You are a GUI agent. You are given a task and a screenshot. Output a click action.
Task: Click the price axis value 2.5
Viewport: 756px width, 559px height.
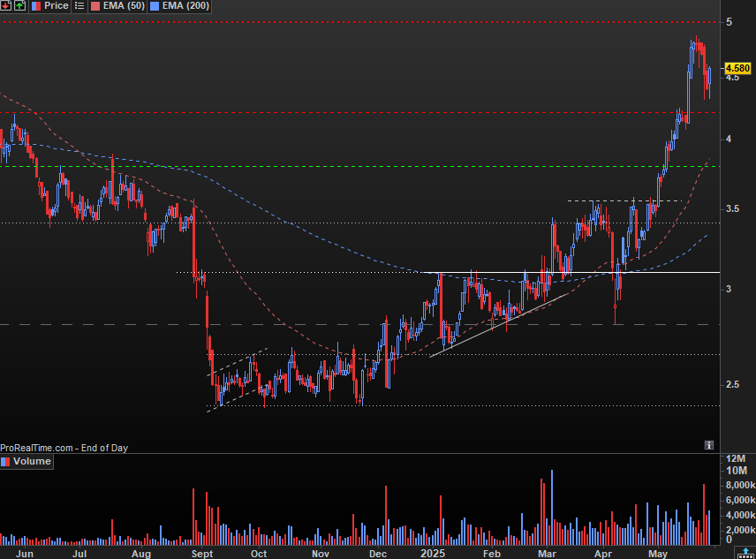(x=732, y=384)
